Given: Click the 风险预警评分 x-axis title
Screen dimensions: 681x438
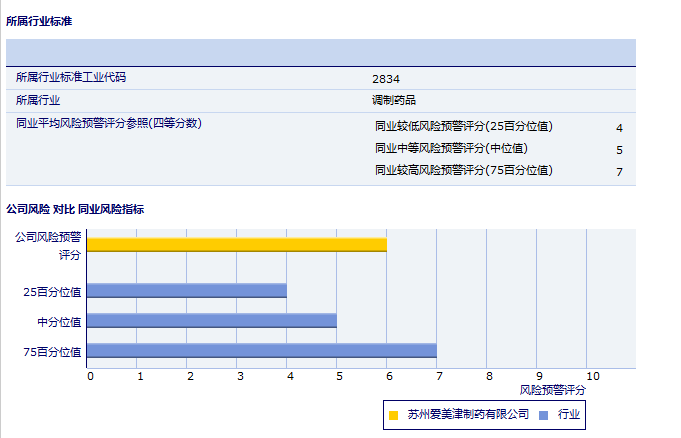Looking at the screenshot, I should (553, 389).
